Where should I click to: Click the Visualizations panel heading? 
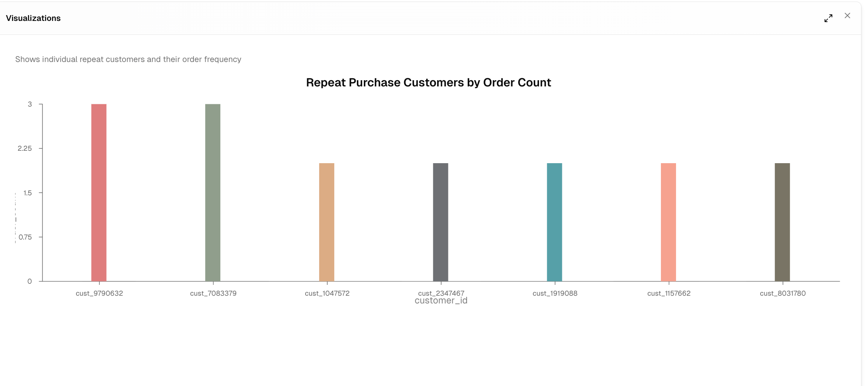33,18
